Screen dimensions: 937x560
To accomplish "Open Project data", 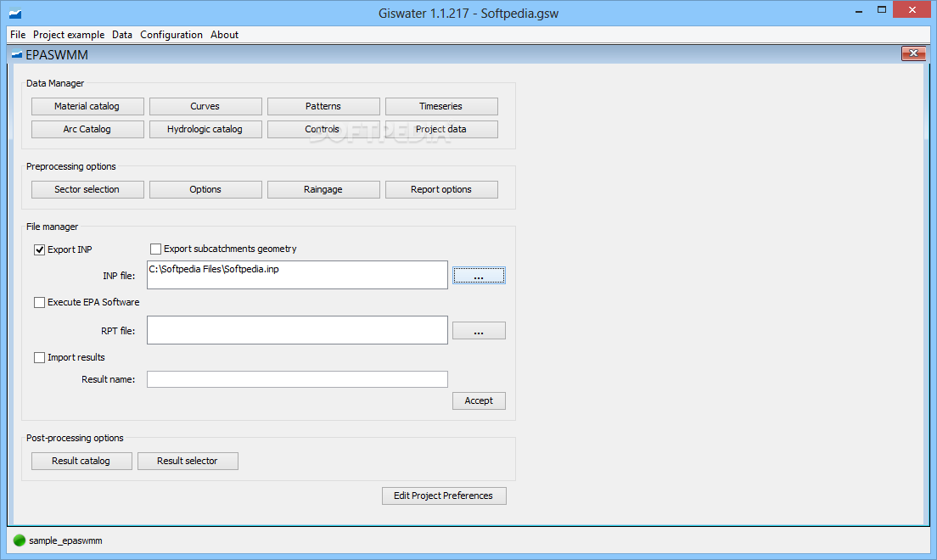I will 441,129.
